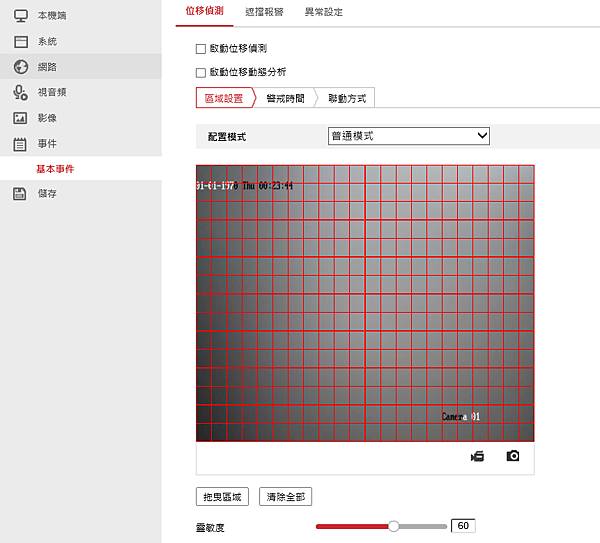Switch to the 位移偵測 tab
600x543 pixels.
(x=204, y=11)
